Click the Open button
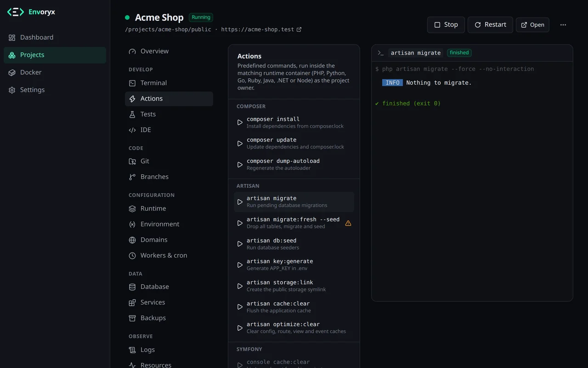588x368 pixels. [532, 25]
